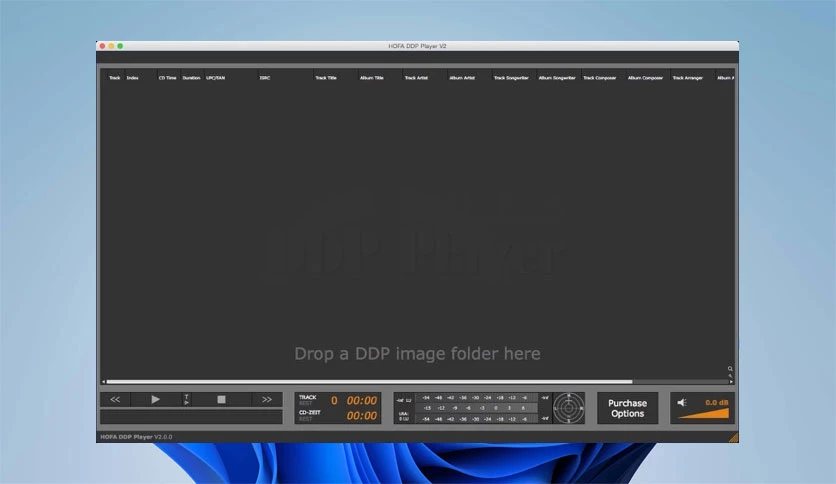Viewport: 836px width, 484px height.
Task: Select the Duration column header
Action: click(x=191, y=78)
